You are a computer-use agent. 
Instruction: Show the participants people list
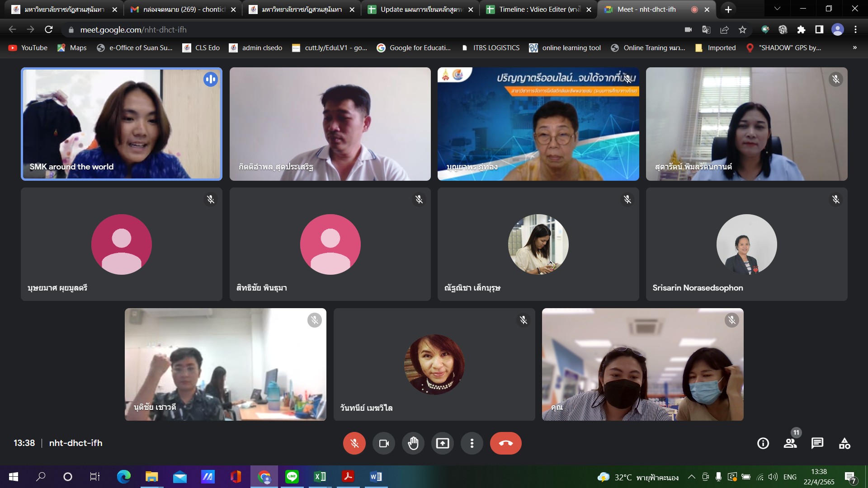coord(790,443)
